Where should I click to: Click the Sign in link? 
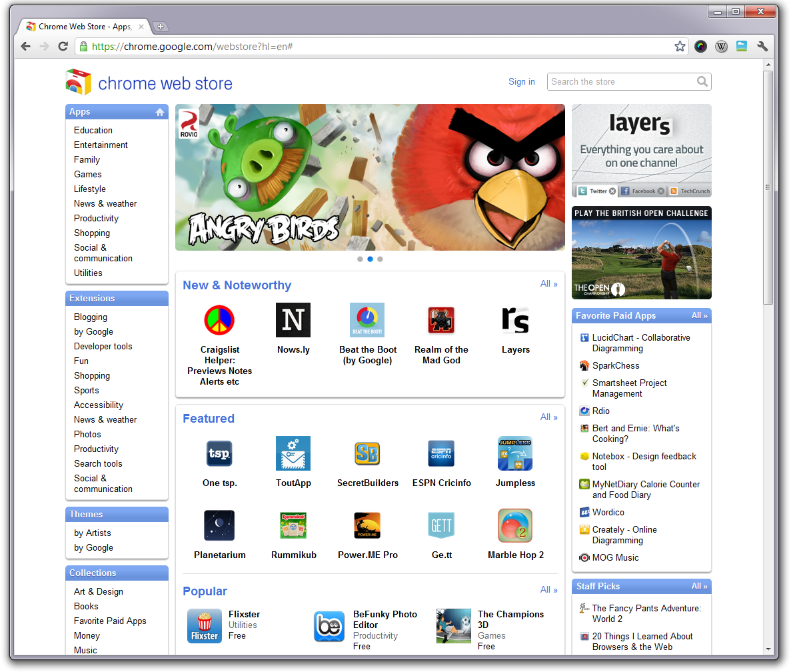(x=521, y=81)
